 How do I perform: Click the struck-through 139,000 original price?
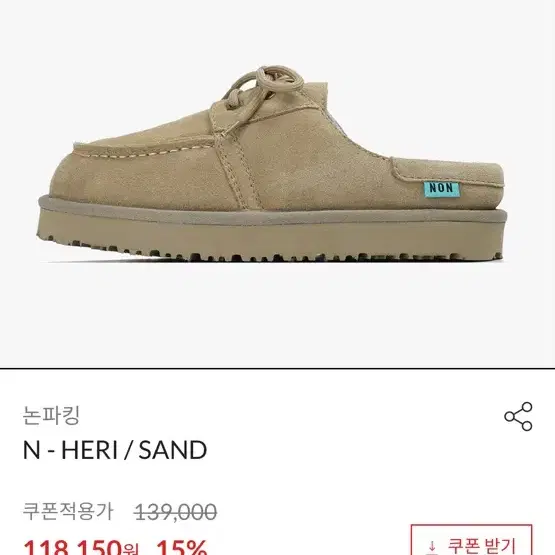[176, 512]
